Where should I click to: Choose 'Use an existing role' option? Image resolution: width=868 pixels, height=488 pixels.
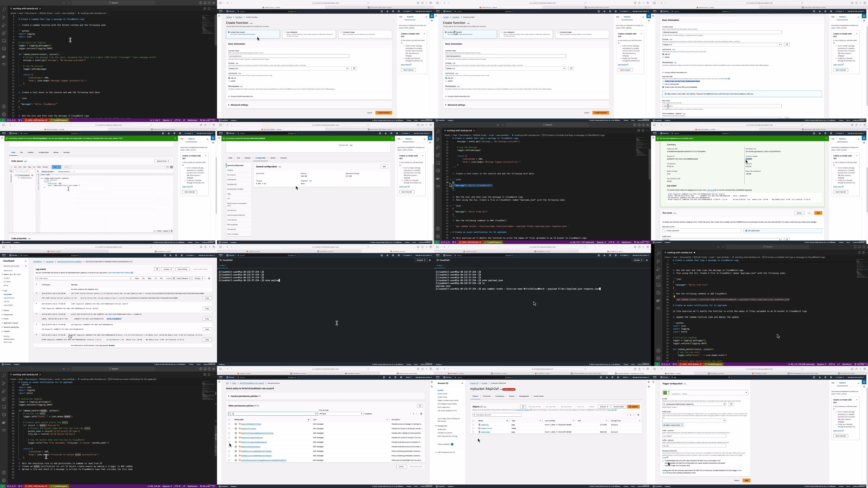click(x=663, y=84)
